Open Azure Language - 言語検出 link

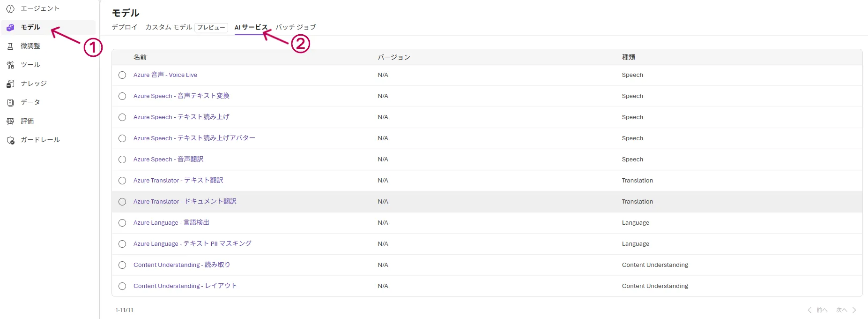[171, 223]
